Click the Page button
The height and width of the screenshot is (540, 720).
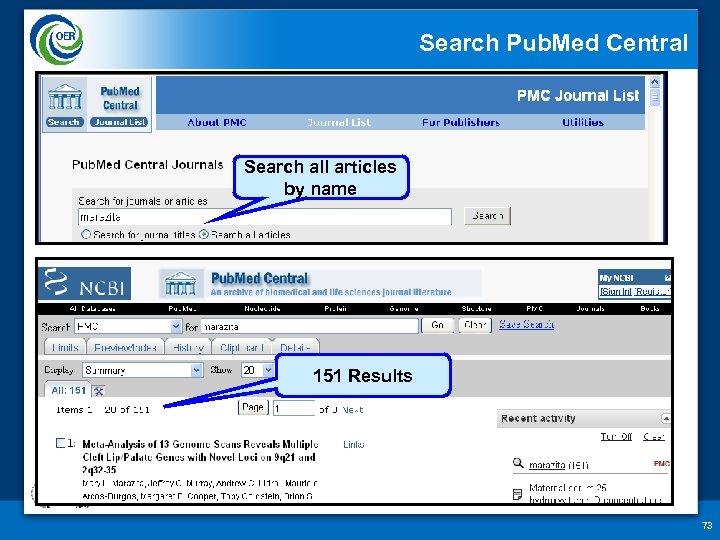click(x=253, y=407)
